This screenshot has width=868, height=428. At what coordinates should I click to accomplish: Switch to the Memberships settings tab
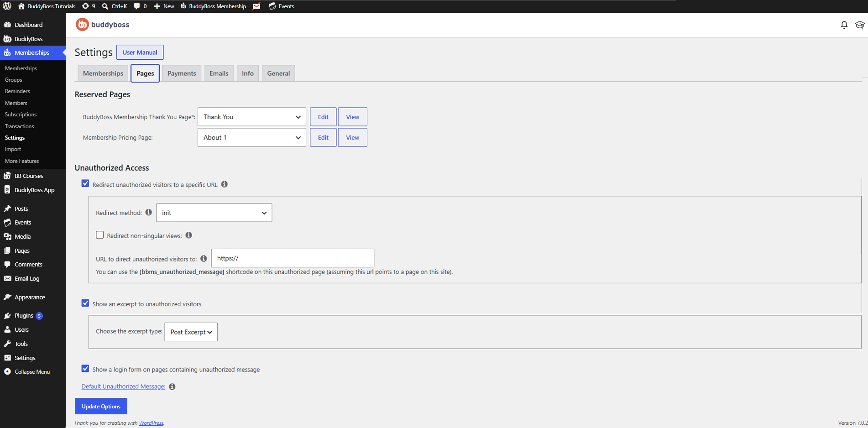pyautogui.click(x=103, y=73)
